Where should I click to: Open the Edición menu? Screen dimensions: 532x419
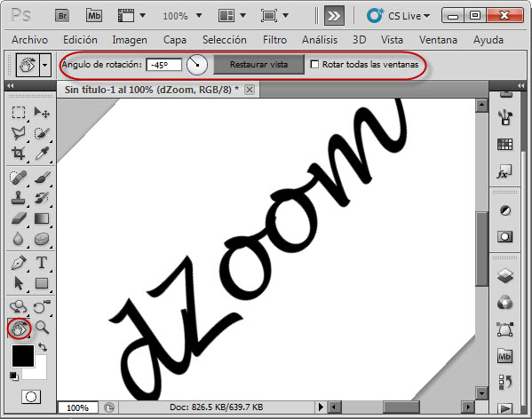pyautogui.click(x=80, y=40)
